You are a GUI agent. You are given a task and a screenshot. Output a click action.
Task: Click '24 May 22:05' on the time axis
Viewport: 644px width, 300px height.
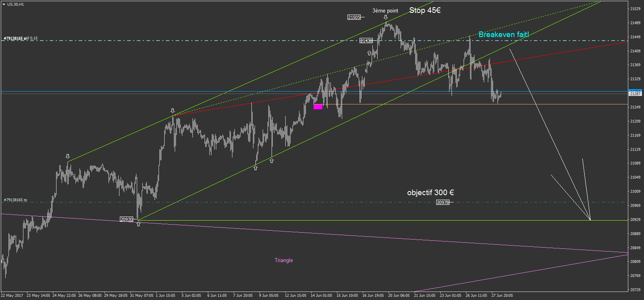pos(64,296)
